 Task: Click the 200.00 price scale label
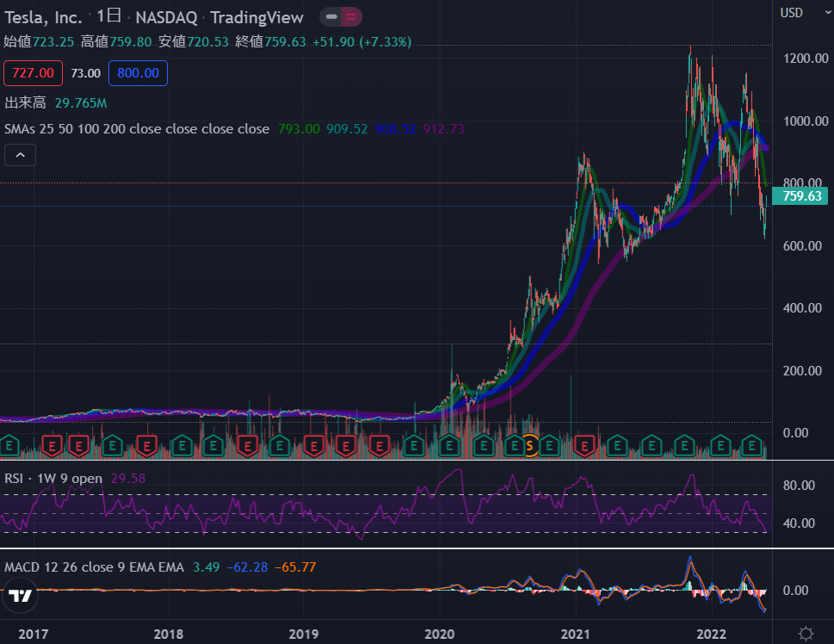802,370
